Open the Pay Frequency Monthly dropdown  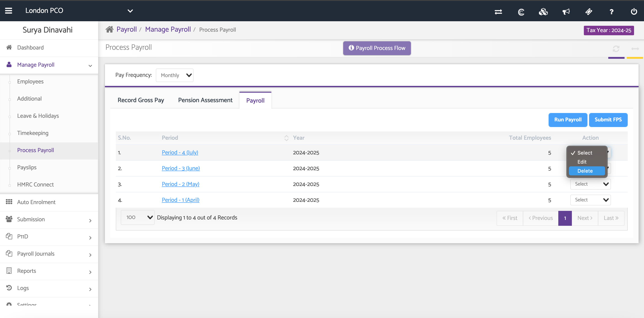click(175, 75)
